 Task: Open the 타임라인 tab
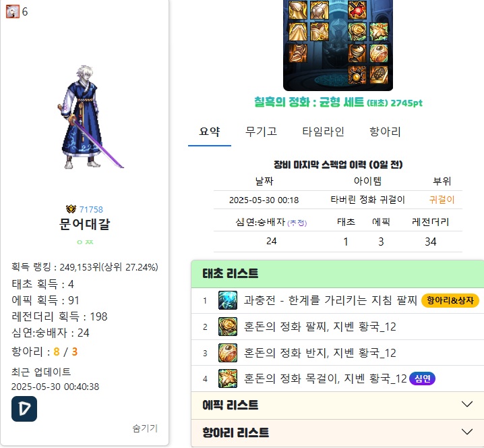323,132
